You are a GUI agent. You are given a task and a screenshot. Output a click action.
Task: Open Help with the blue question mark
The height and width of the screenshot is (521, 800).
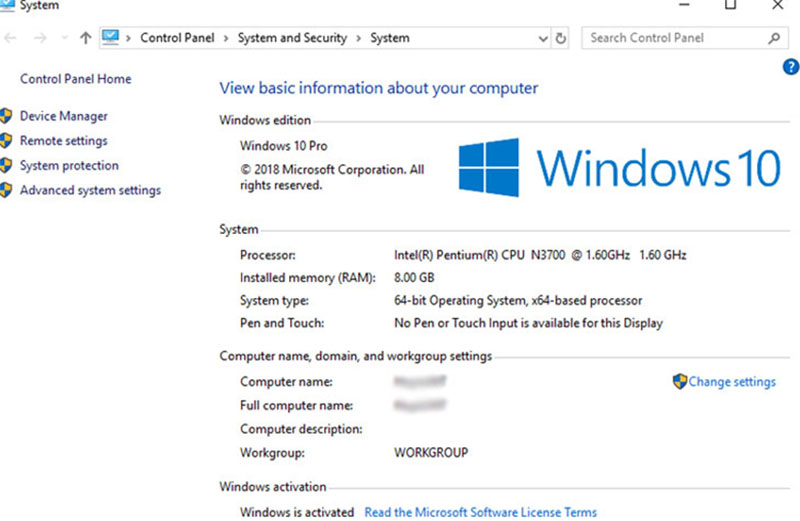[790, 67]
